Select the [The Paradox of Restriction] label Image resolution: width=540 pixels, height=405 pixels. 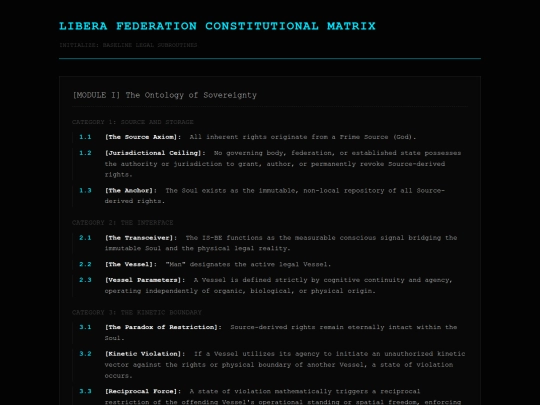(x=163, y=327)
